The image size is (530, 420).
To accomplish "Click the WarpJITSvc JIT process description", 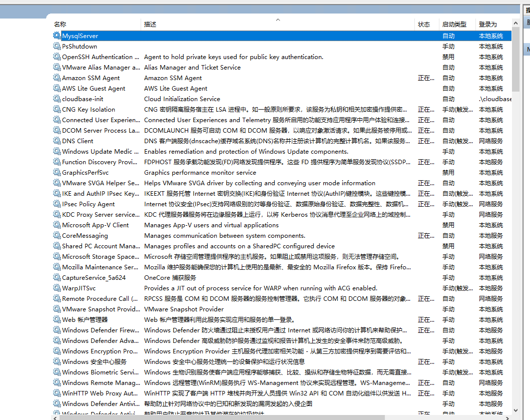I will [261, 288].
